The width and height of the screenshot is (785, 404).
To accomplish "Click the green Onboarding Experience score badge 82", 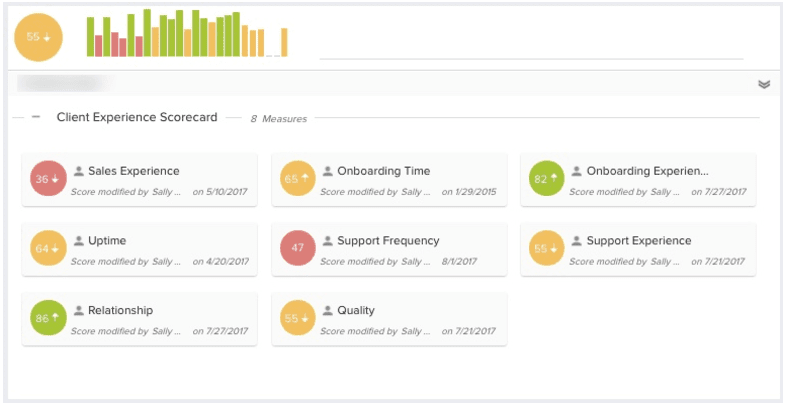I will pyautogui.click(x=547, y=179).
